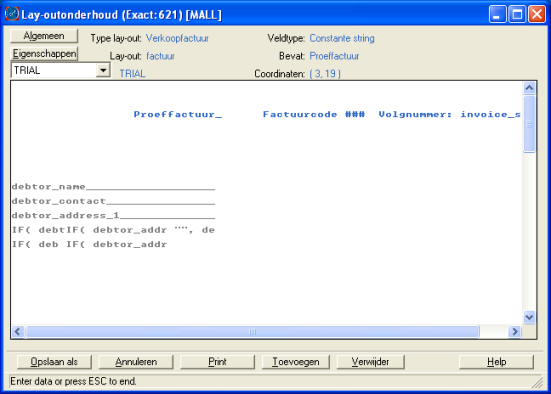
Task: Select the Volgnummer: label in layout
Action: point(415,115)
